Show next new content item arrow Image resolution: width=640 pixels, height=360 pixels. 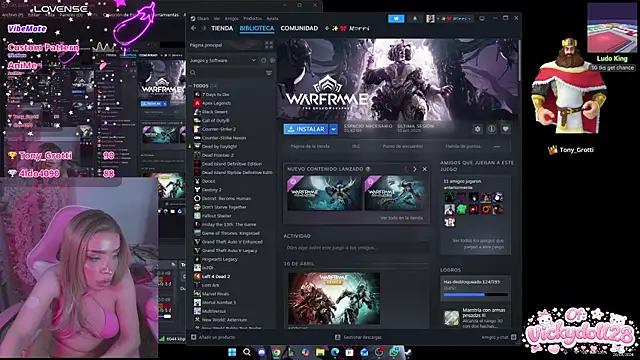pos(415,169)
